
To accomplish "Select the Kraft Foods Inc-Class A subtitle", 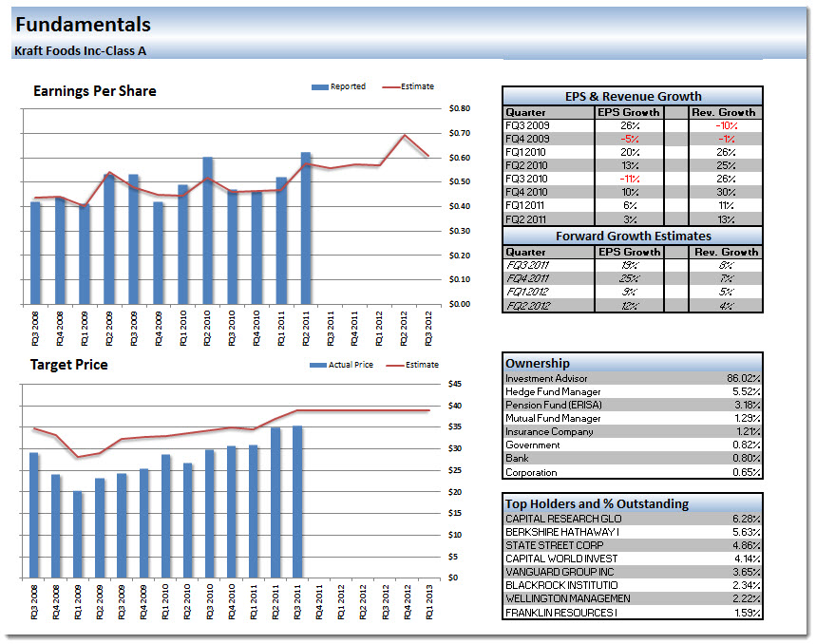I will pyautogui.click(x=80, y=51).
